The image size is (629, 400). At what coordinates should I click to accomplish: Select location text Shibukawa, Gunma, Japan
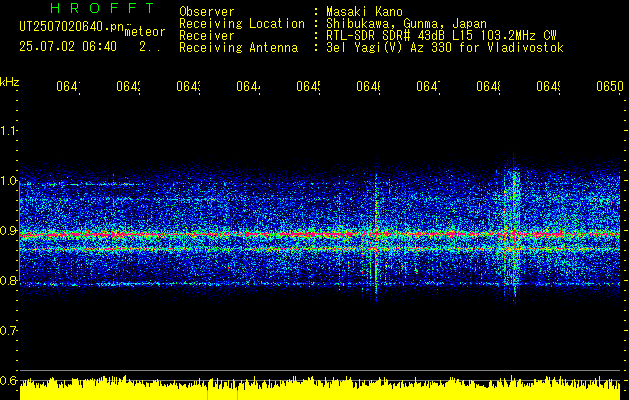(406, 24)
